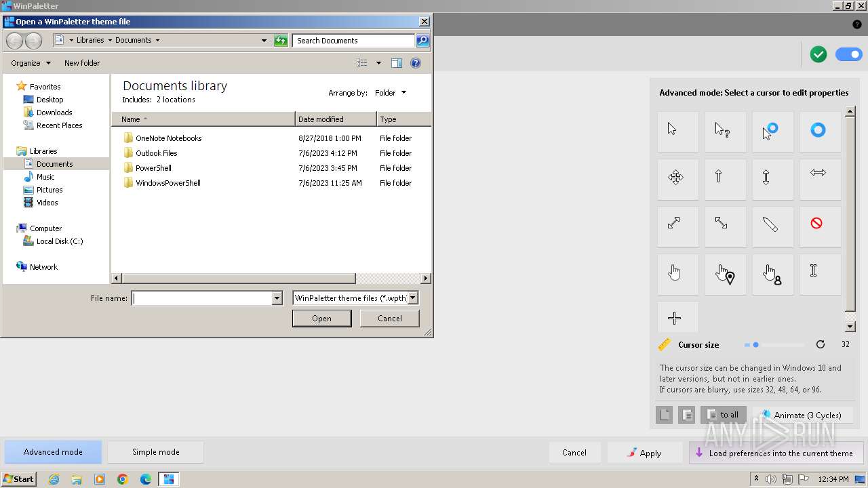
Task: Select the move four-arrow cursor tile
Action: tap(677, 180)
